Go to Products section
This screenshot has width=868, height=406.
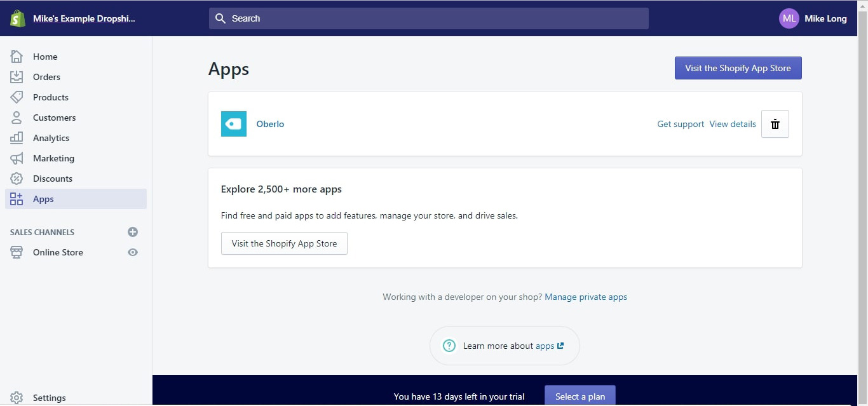[x=50, y=97]
